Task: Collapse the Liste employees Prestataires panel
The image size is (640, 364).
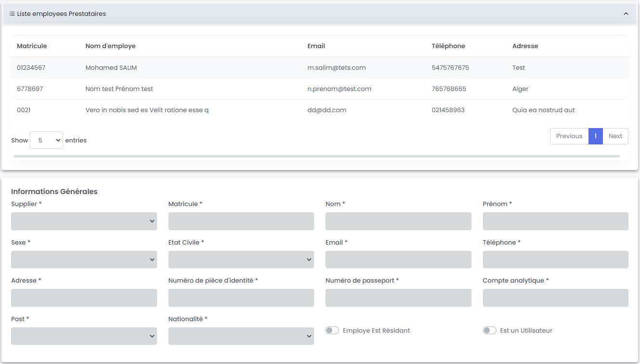Action: click(626, 14)
